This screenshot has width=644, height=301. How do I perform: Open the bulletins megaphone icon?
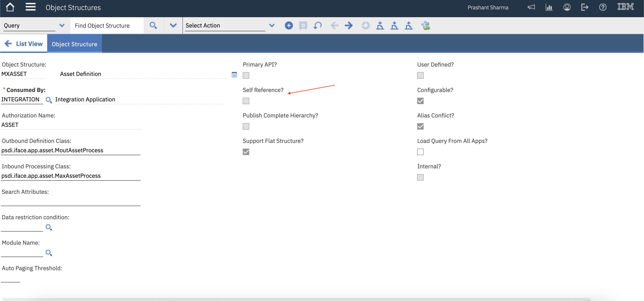[531, 7]
